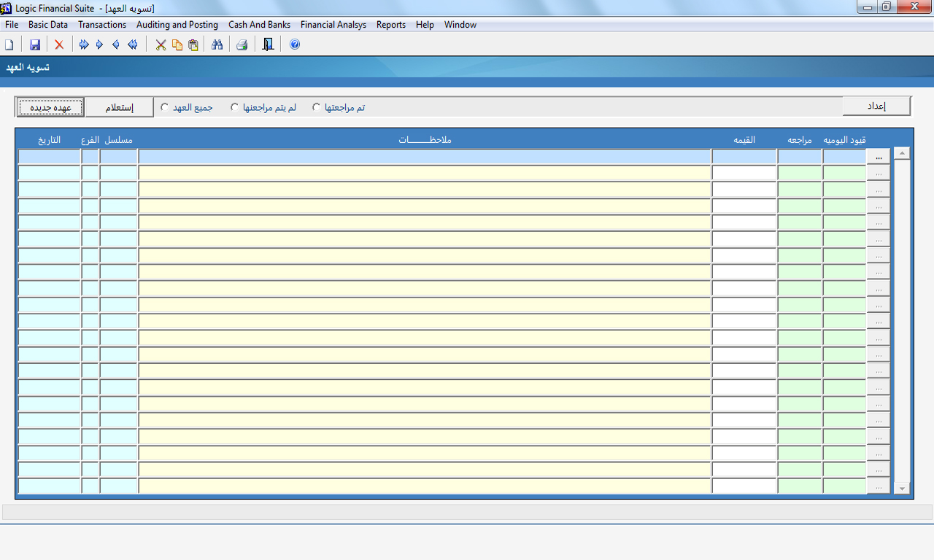
Task: Open help with the blue question mark icon
Action: coord(295,45)
